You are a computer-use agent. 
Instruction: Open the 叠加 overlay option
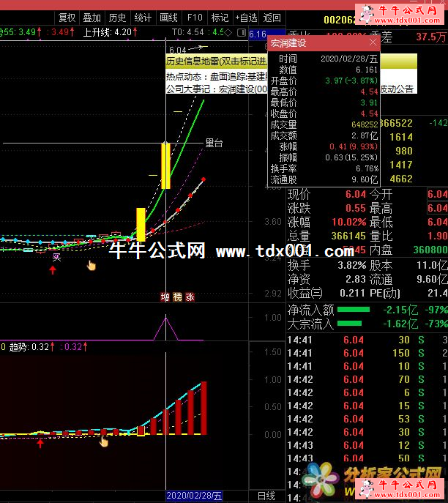pyautogui.click(x=92, y=18)
